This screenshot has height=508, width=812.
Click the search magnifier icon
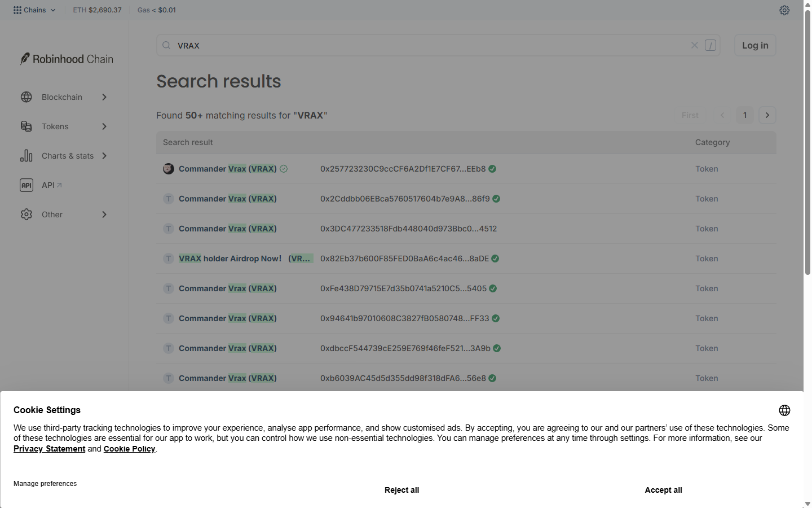click(x=166, y=45)
